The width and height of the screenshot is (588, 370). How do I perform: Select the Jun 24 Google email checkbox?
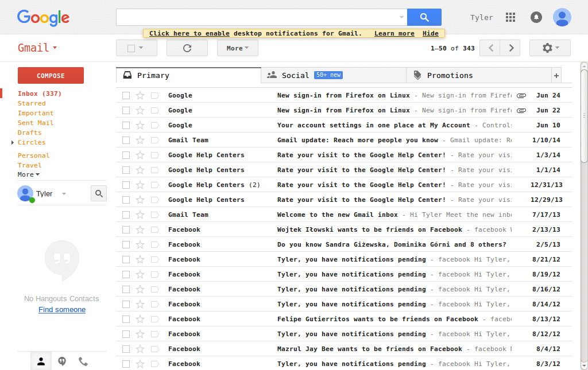pos(126,95)
